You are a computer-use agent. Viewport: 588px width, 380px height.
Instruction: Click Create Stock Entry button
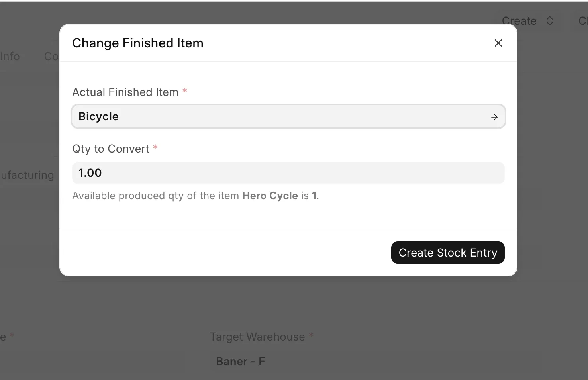click(448, 253)
